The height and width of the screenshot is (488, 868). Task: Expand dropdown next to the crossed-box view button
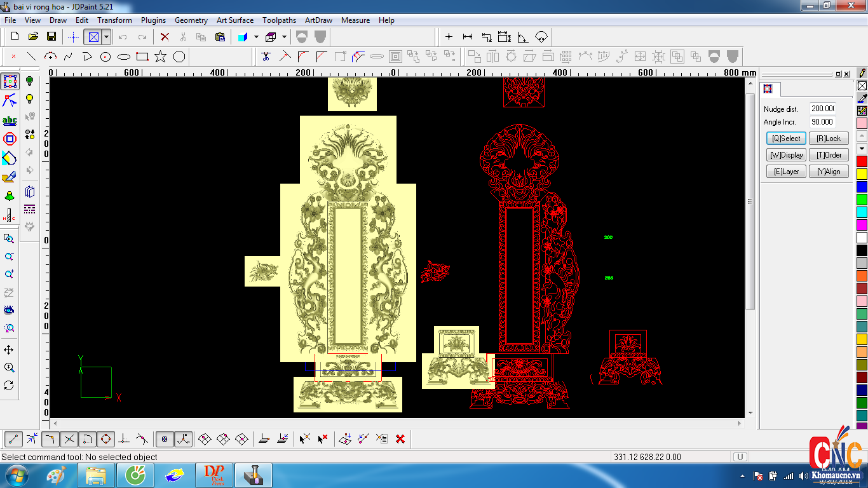point(107,37)
